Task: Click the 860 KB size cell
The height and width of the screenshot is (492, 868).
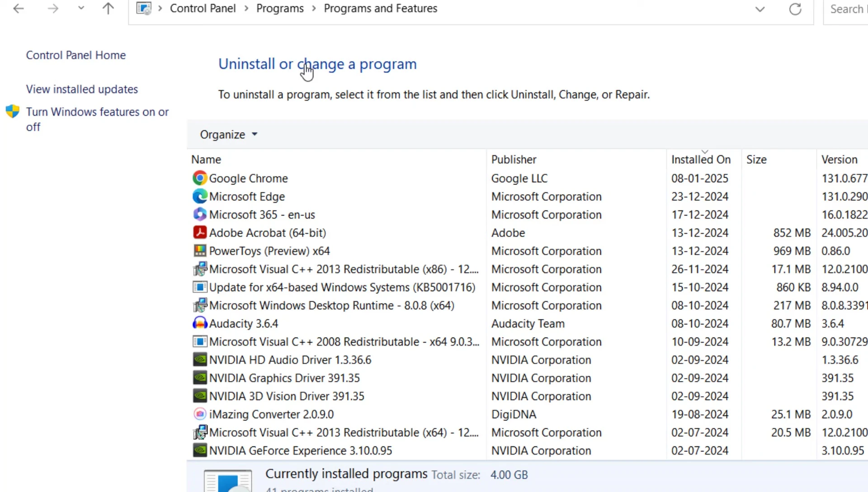Action: 793,287
